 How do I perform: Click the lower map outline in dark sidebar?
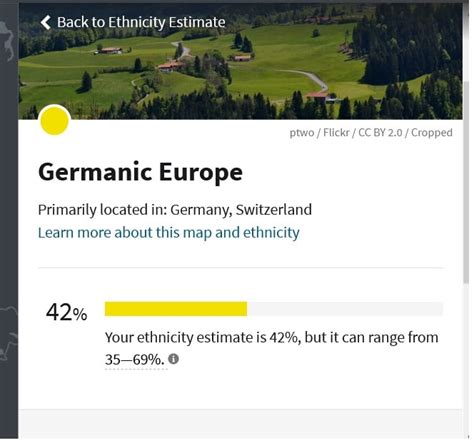tap(8, 333)
